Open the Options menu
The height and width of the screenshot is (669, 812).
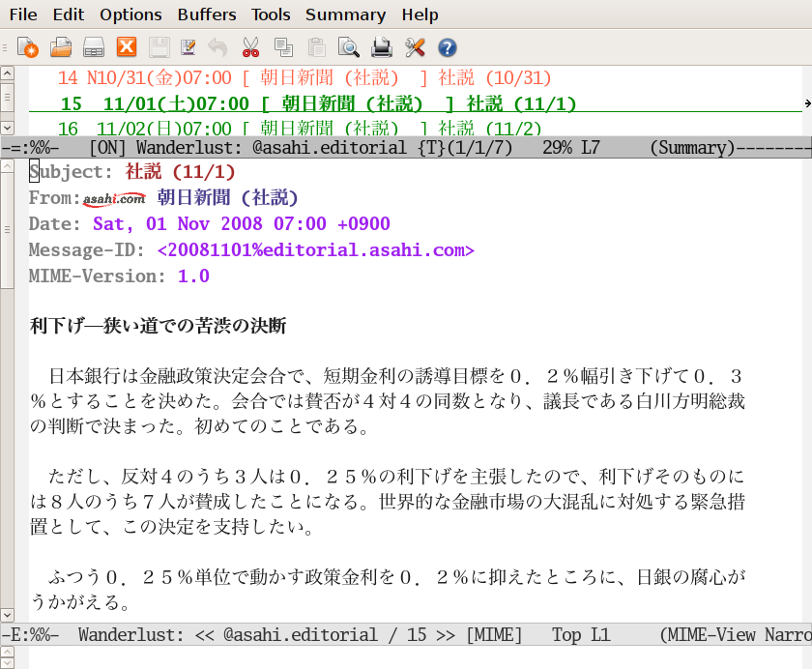131,15
